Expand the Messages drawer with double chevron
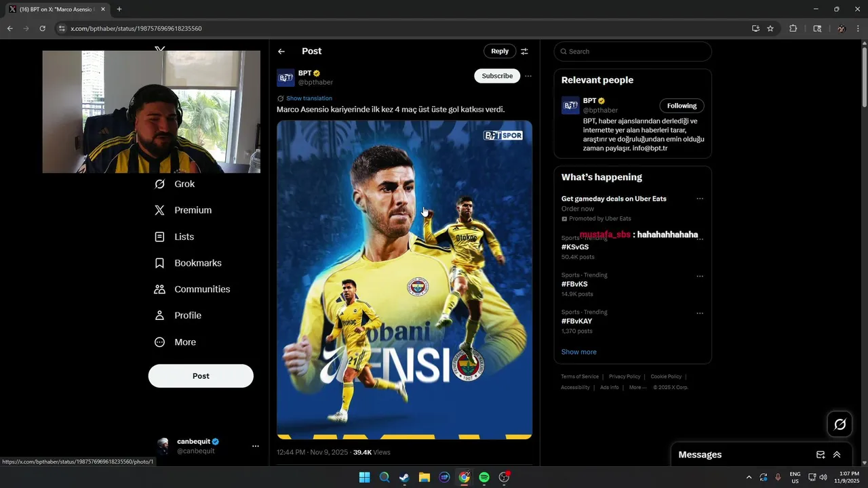Viewport: 868px width, 488px height. pos(837,455)
